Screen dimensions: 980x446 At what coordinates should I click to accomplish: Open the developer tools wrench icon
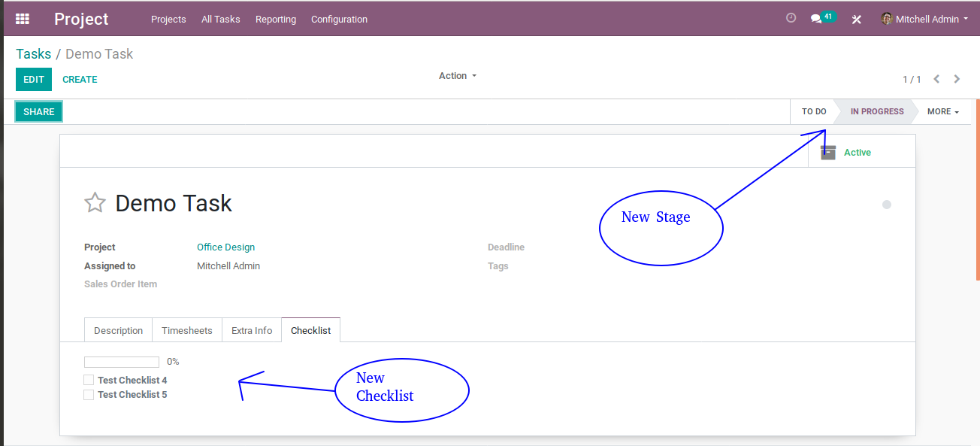856,20
